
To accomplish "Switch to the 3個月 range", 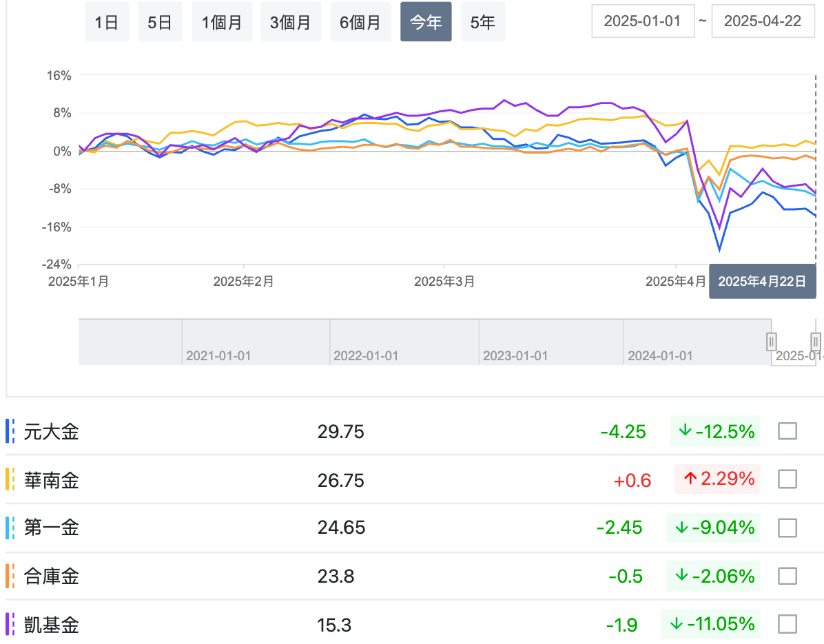I will coord(291,22).
